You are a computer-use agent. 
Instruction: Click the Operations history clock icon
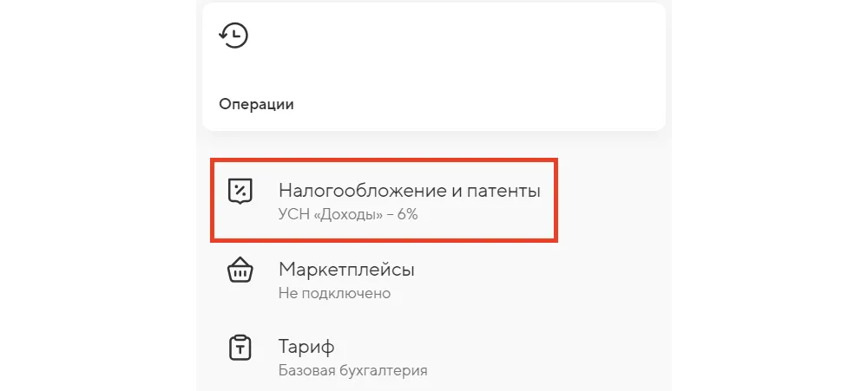pos(234,36)
